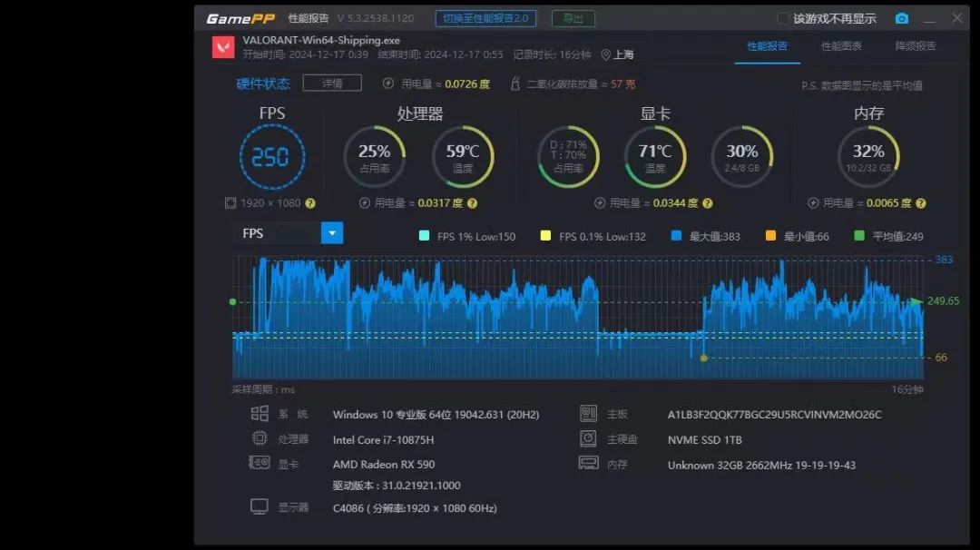Image resolution: width=980 pixels, height=550 pixels.
Task: Click the FPS 0.1% Low yellow legend swatch
Action: click(x=545, y=236)
